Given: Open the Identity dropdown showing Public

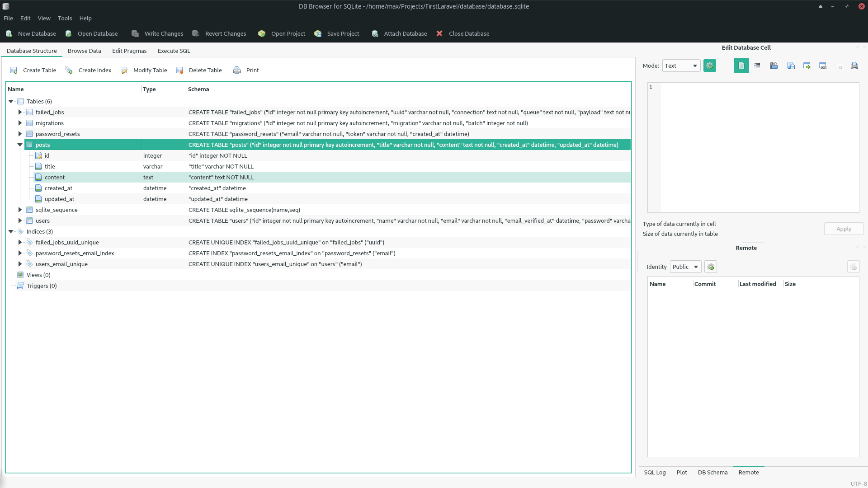Looking at the screenshot, I should pyautogui.click(x=685, y=267).
